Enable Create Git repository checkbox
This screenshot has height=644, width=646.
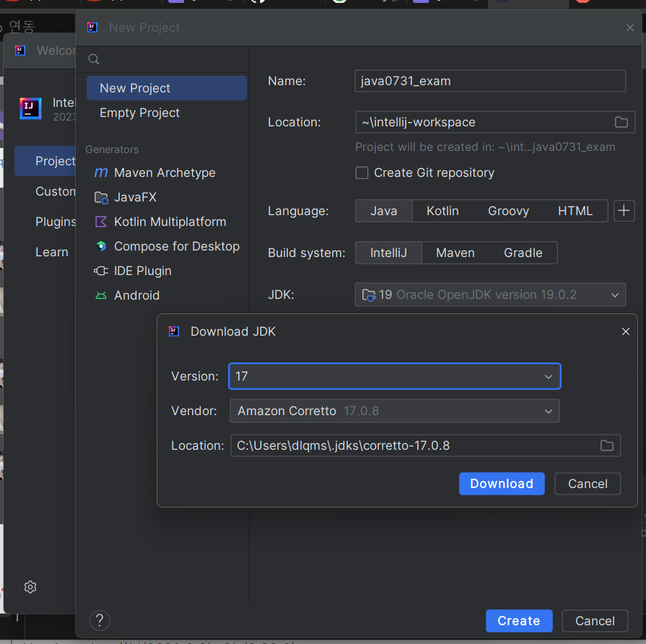[362, 173]
